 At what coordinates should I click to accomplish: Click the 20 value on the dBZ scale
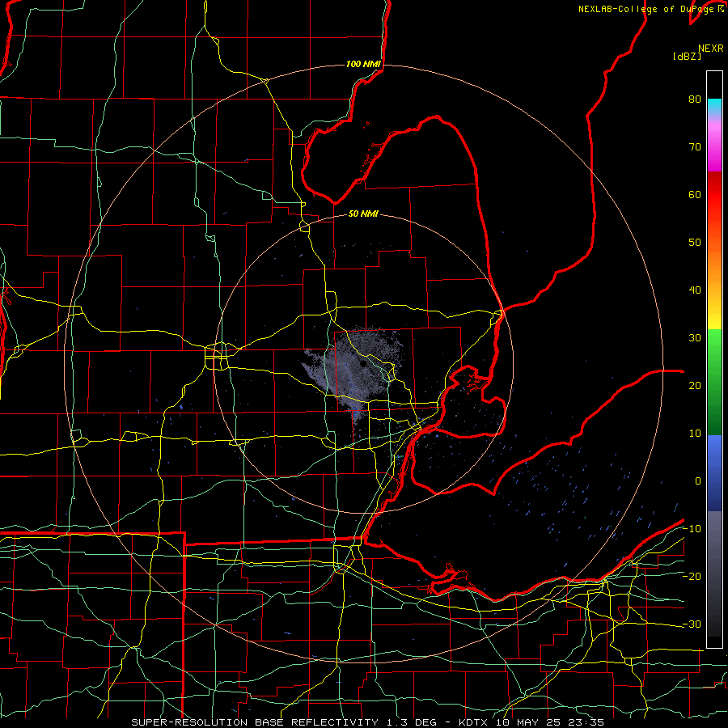pyautogui.click(x=695, y=385)
